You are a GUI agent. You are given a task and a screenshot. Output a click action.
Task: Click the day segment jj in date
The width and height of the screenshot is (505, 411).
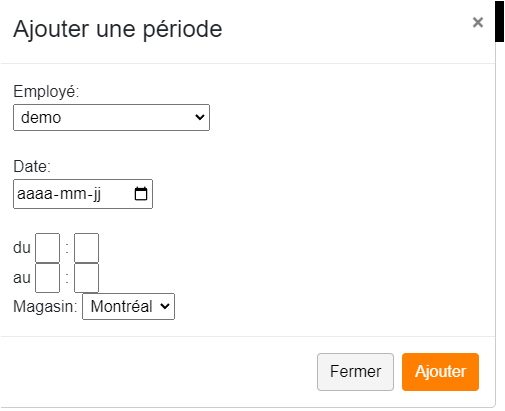97,194
